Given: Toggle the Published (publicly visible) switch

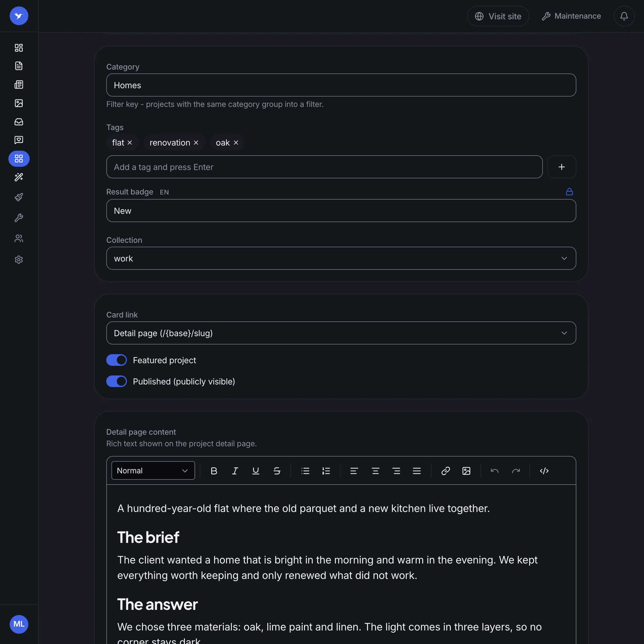Looking at the screenshot, I should [116, 381].
